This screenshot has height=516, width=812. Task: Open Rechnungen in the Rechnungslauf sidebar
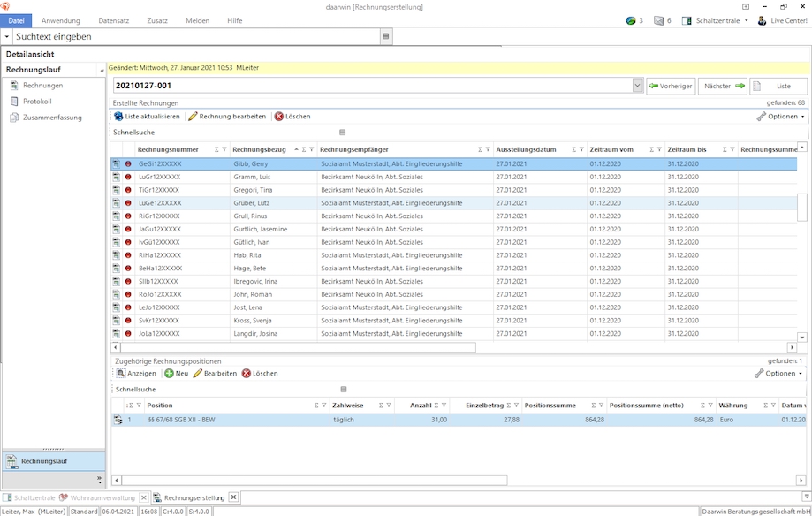42,86
